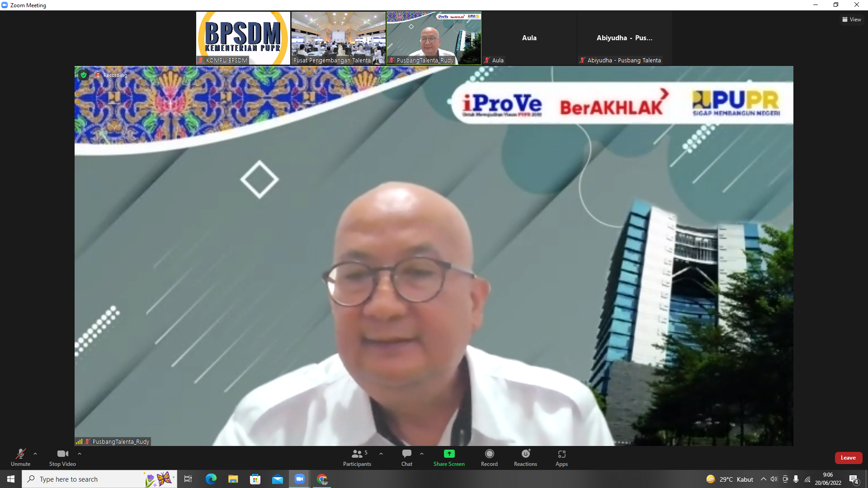
Task: Click PusbangTalenta_Rudy name label on main video
Action: (x=121, y=441)
